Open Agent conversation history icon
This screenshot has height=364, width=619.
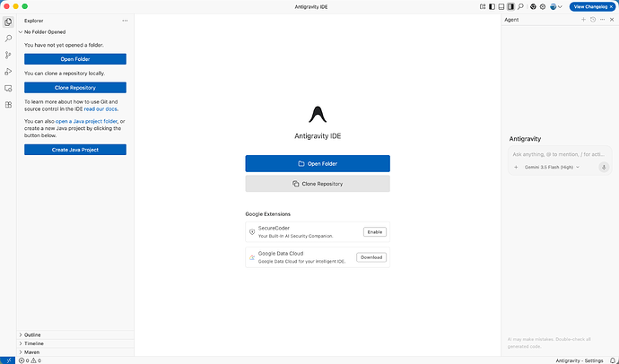coord(593,20)
